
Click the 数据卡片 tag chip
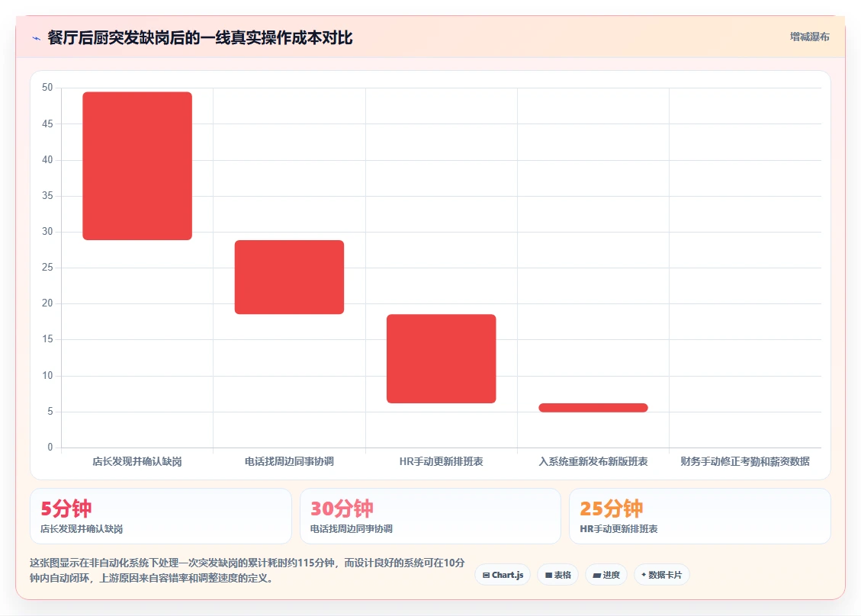coord(662,575)
